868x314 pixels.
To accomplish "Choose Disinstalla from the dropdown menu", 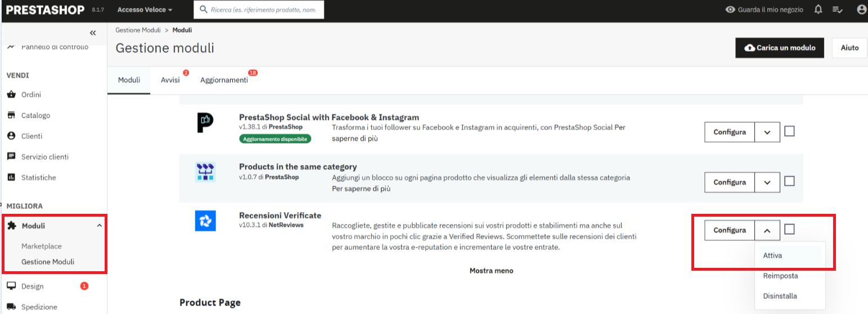I will click(780, 296).
